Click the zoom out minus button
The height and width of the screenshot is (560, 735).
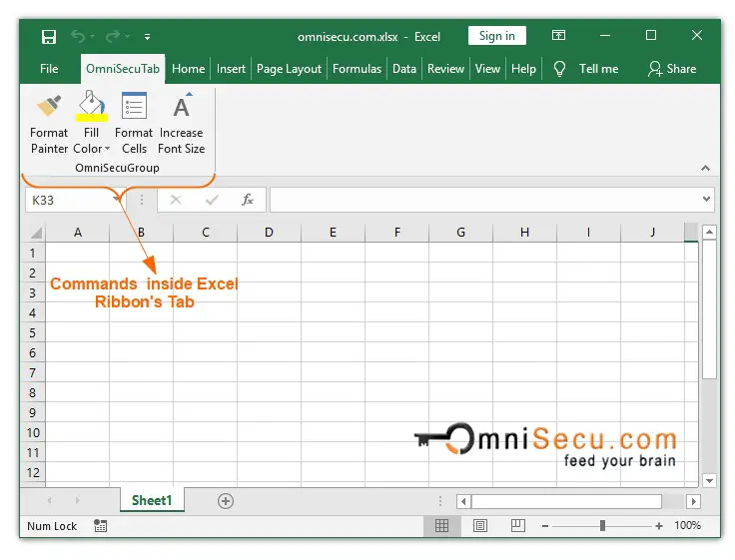pyautogui.click(x=545, y=526)
